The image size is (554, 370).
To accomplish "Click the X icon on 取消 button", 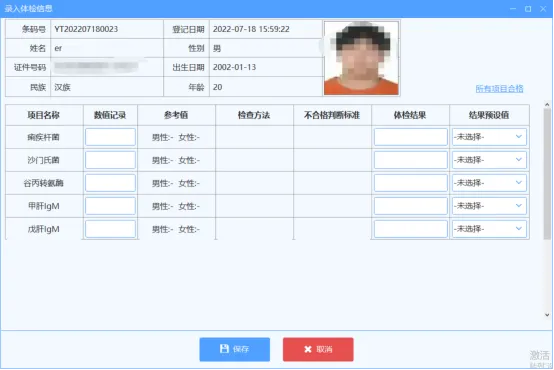I will click(x=308, y=349).
